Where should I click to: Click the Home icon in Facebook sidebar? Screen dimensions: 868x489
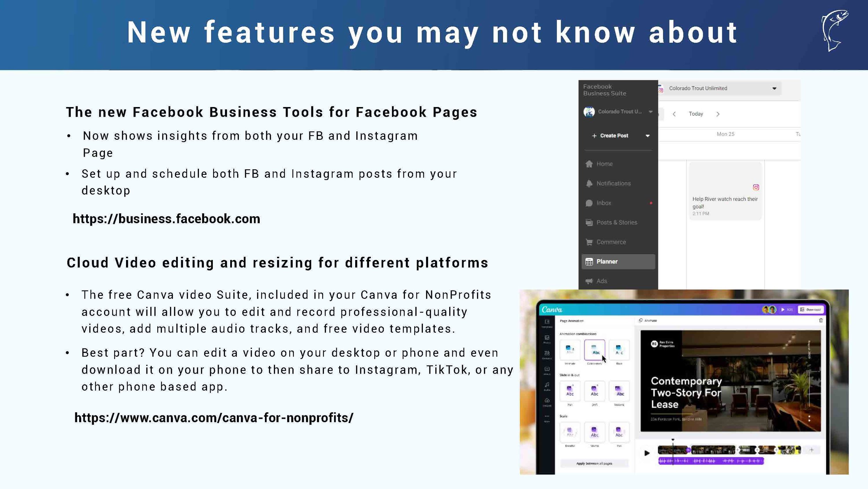point(589,164)
